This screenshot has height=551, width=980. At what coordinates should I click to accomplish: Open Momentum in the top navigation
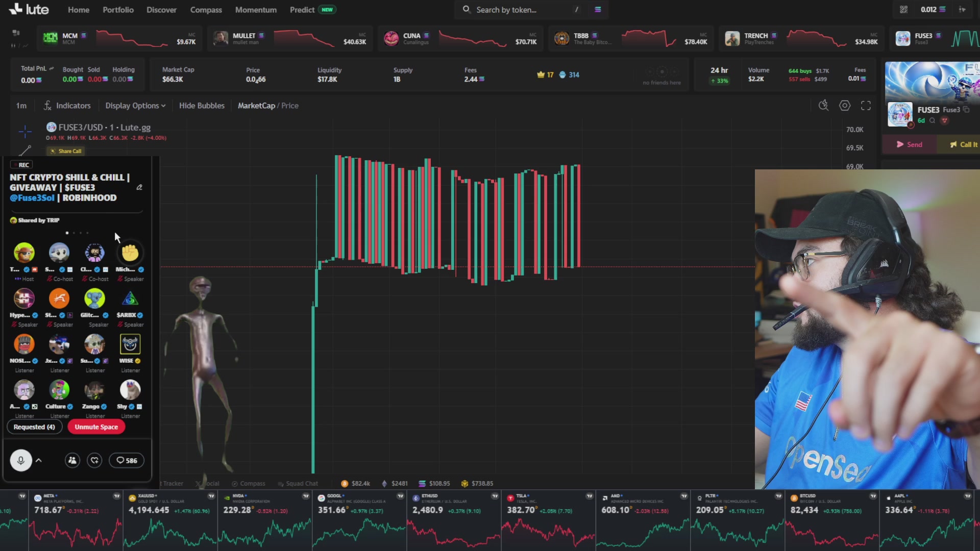[x=256, y=10]
